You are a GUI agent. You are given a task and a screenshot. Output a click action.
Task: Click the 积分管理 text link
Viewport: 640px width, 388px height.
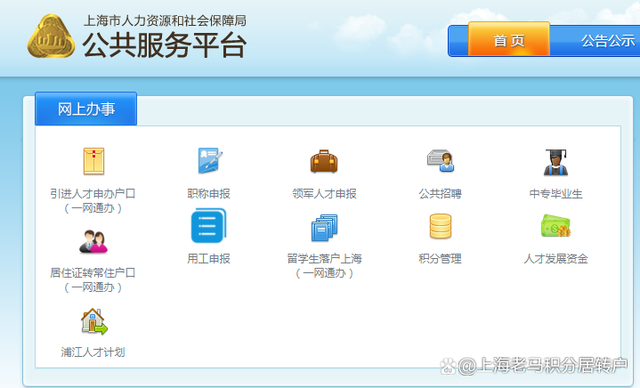(x=440, y=259)
